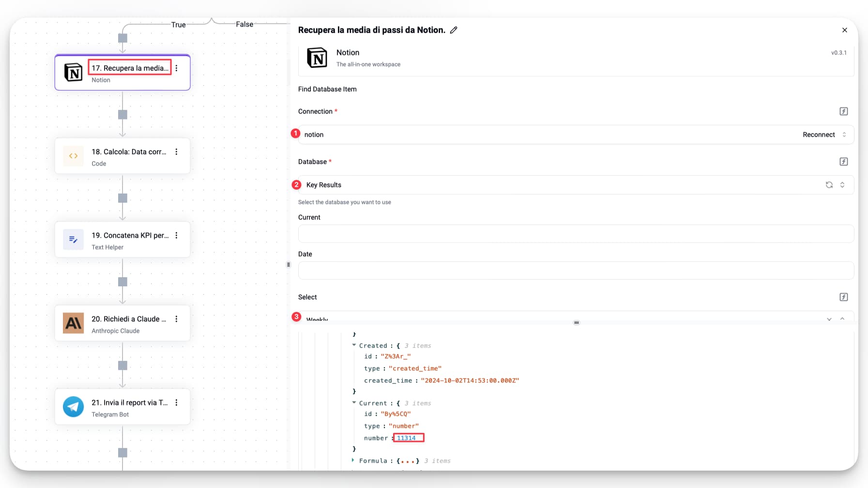Image resolution: width=868 pixels, height=488 pixels.
Task: Click the panel divider drag handle
Action: coord(289,265)
